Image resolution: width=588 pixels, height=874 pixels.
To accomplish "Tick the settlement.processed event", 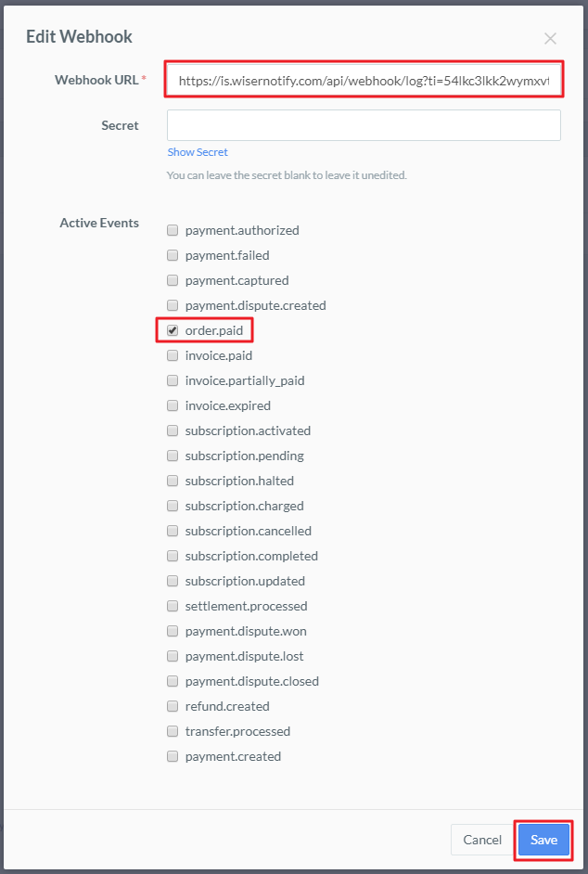I will (x=173, y=606).
